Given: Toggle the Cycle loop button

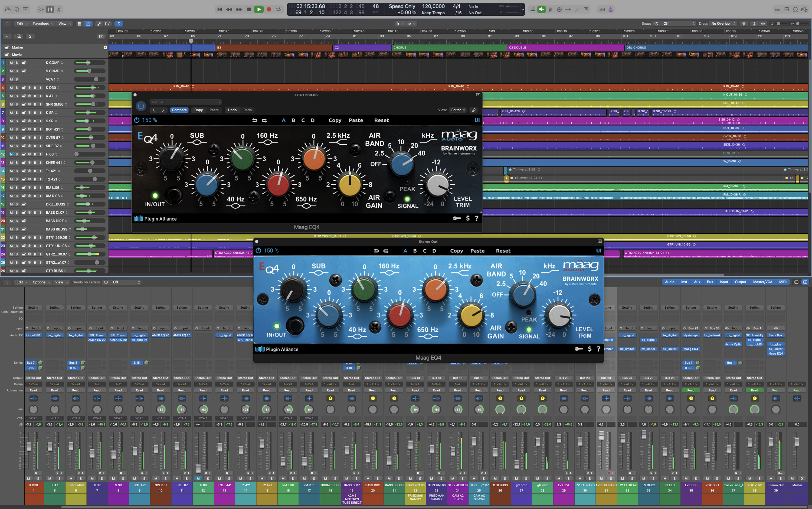Looking at the screenshot, I should point(279,9).
